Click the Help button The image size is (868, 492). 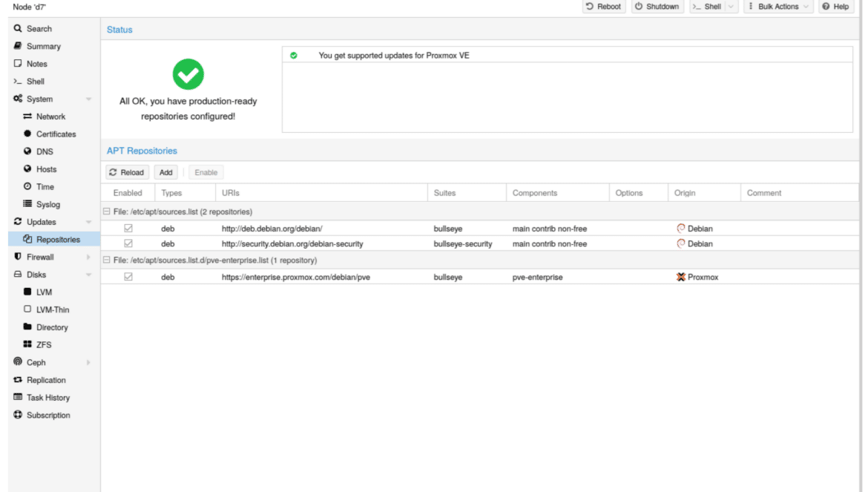[836, 7]
